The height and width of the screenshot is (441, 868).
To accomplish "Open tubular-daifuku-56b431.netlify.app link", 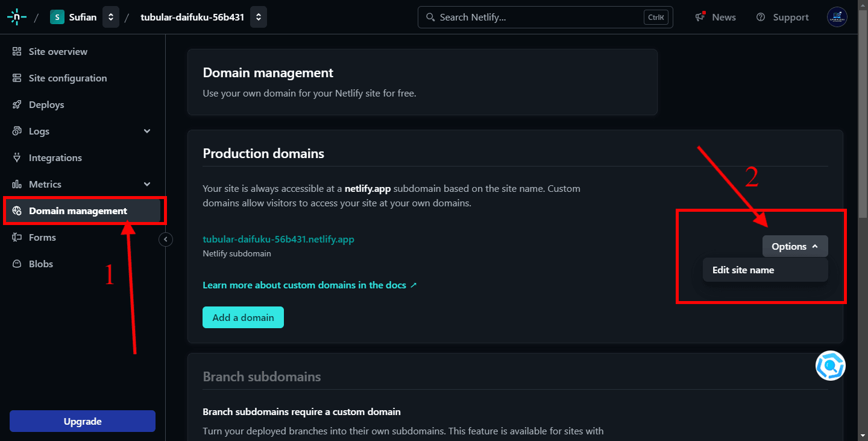I will pos(278,239).
